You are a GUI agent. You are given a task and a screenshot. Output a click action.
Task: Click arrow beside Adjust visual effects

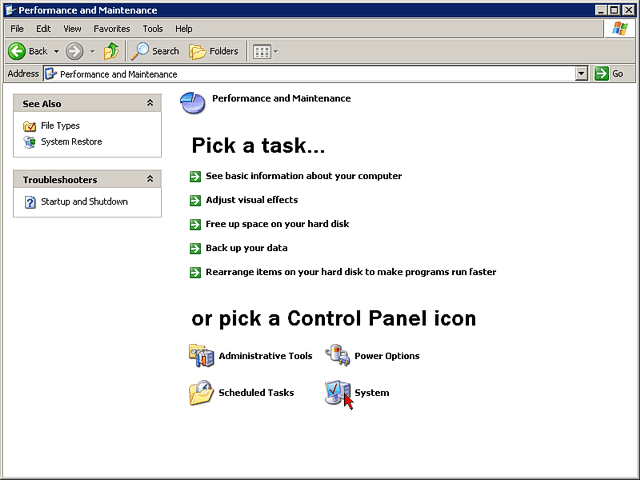coord(196,200)
